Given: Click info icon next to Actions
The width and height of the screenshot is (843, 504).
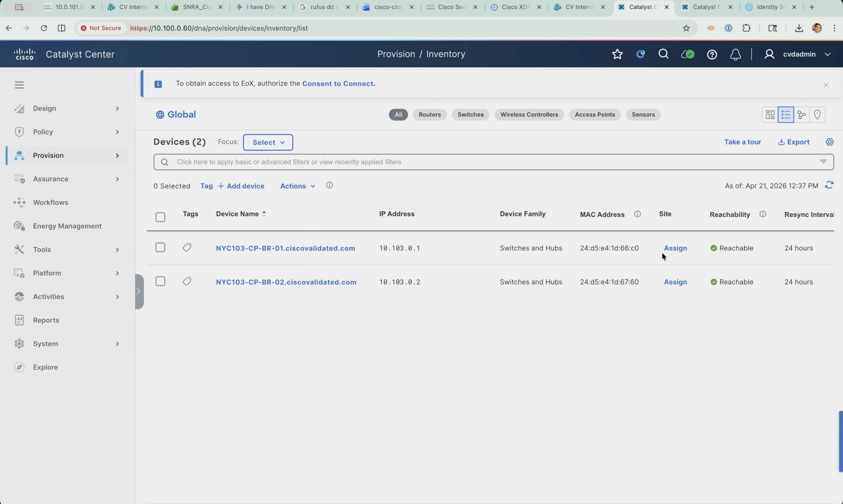Looking at the screenshot, I should [329, 185].
